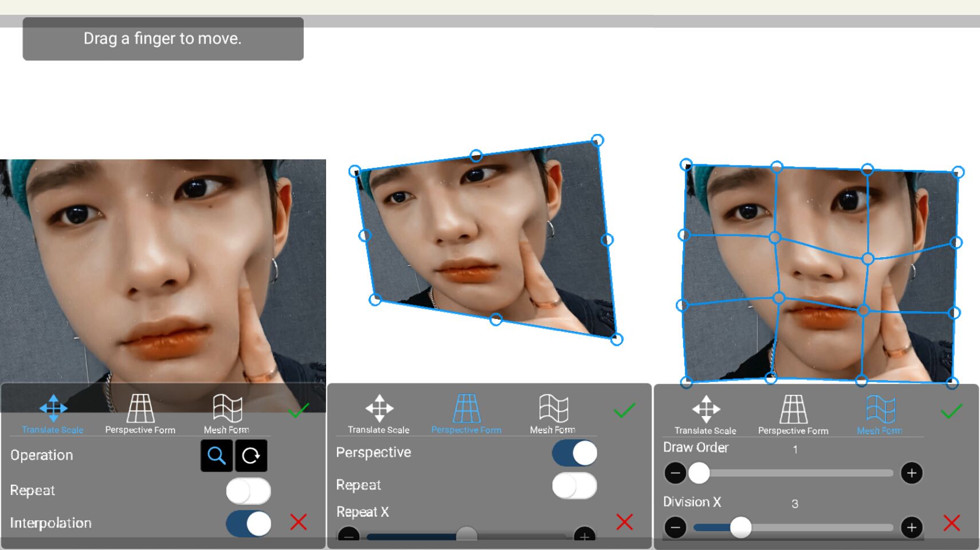This screenshot has height=550, width=980.
Task: Select Mesh Form icon in right panel
Action: click(x=880, y=409)
